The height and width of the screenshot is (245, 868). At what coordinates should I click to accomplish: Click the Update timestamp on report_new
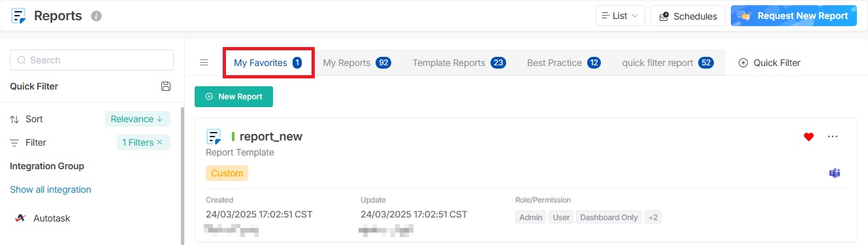tap(413, 214)
